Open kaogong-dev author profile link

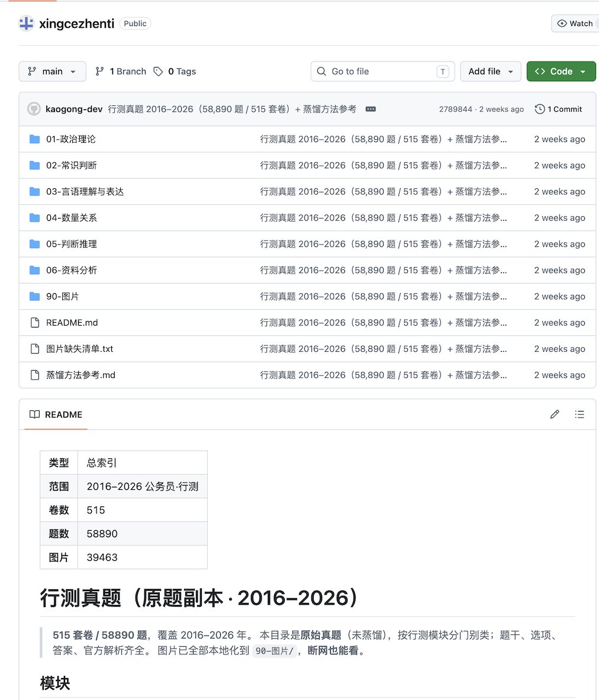pos(73,109)
